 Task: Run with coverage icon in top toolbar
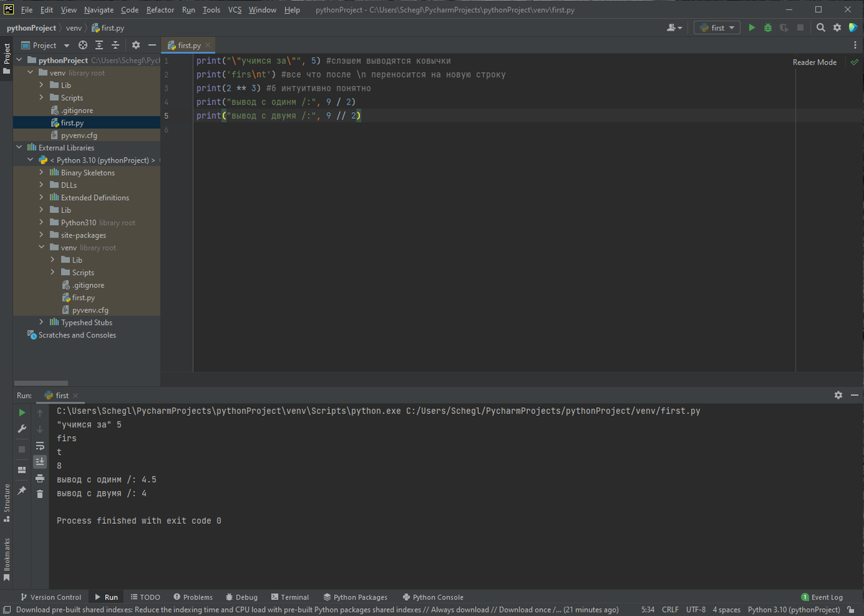(783, 27)
